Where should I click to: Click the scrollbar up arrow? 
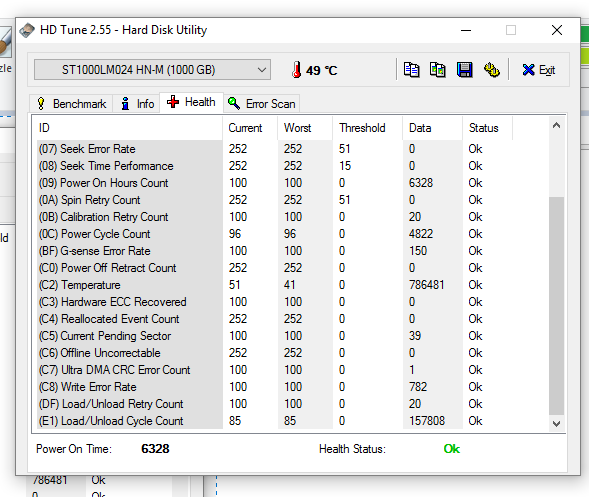click(557, 125)
